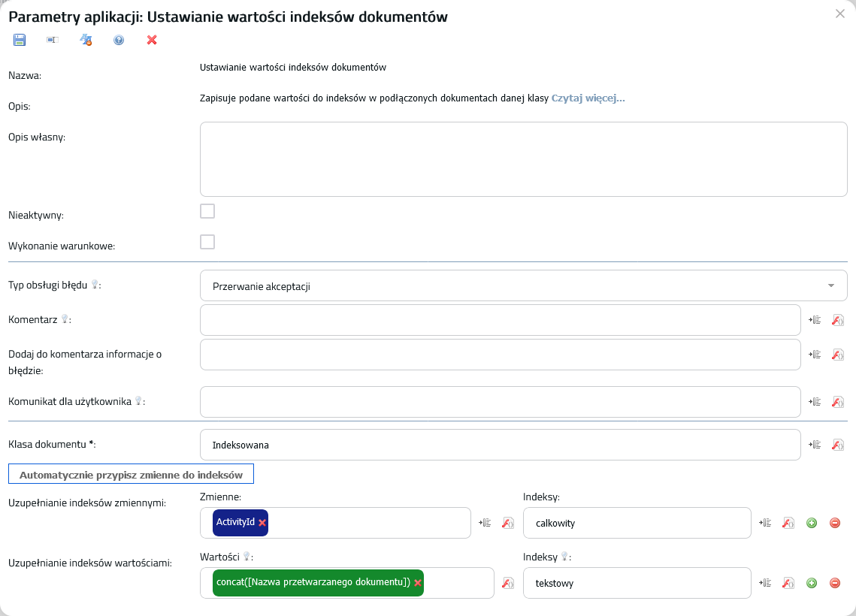Remove the tekstowy row with red minus

834,583
